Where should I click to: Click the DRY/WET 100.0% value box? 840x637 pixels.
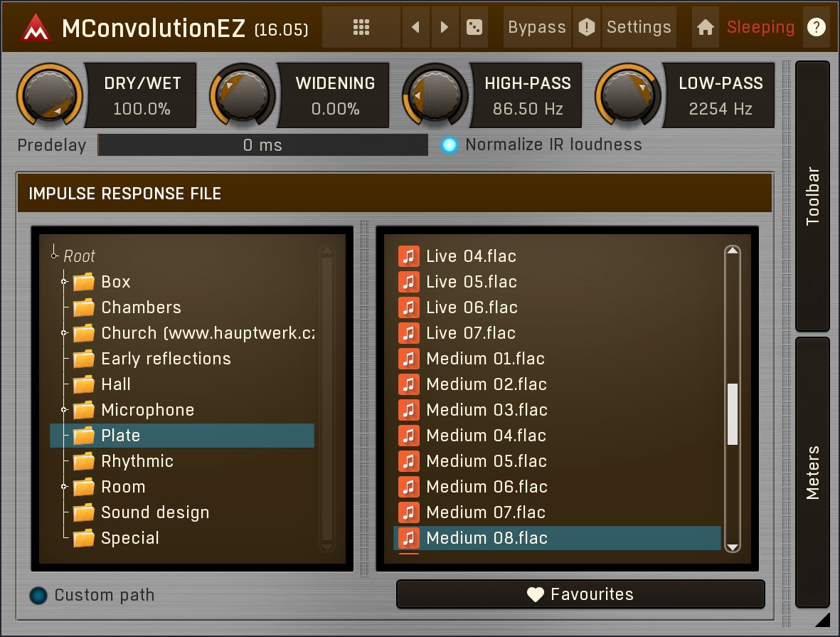[x=142, y=95]
